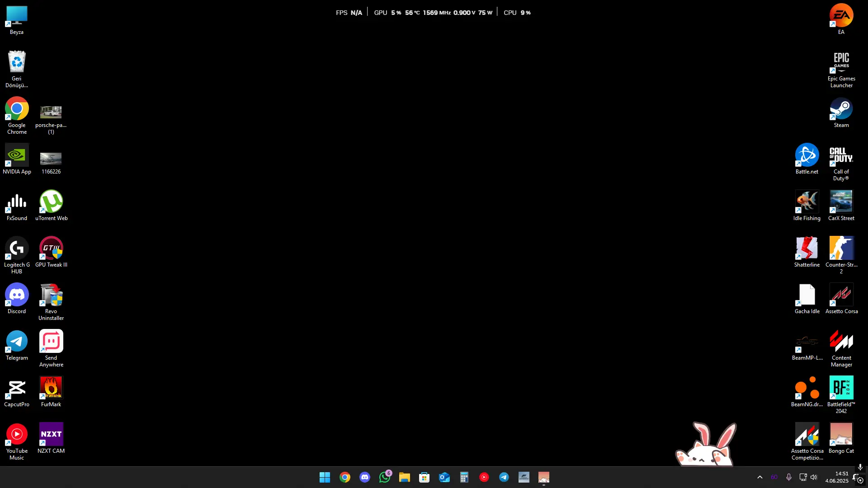The image size is (868, 488).
Task: Select the uTorrent Web shortcut
Action: coord(51,206)
